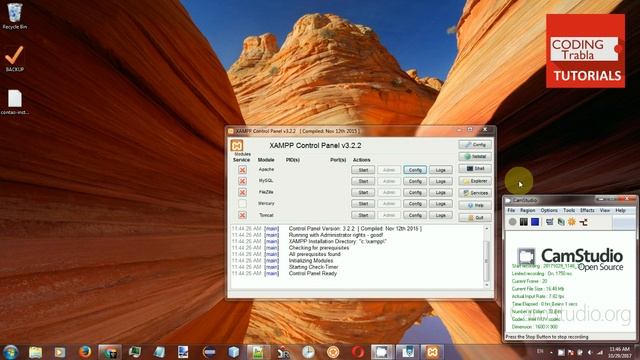Start the Apache module
This screenshot has width=640, height=360.
(x=363, y=170)
